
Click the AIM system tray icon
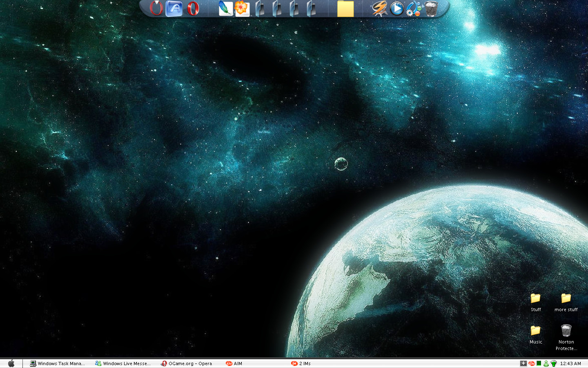tap(531, 363)
